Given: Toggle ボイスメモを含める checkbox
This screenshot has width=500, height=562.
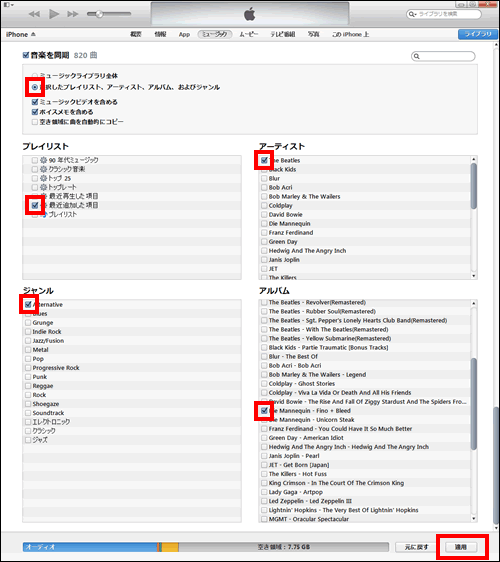Looking at the screenshot, I should 35,112.
